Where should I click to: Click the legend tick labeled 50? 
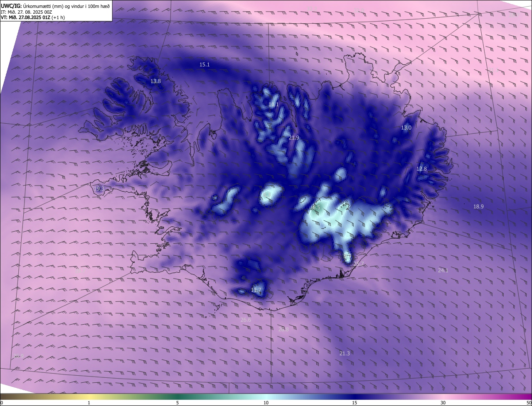point(529,403)
